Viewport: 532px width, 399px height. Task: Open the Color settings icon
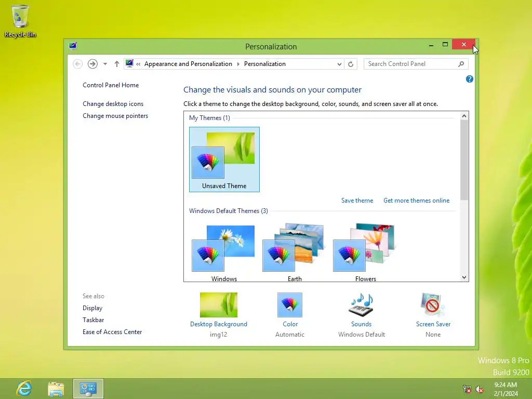pyautogui.click(x=290, y=304)
